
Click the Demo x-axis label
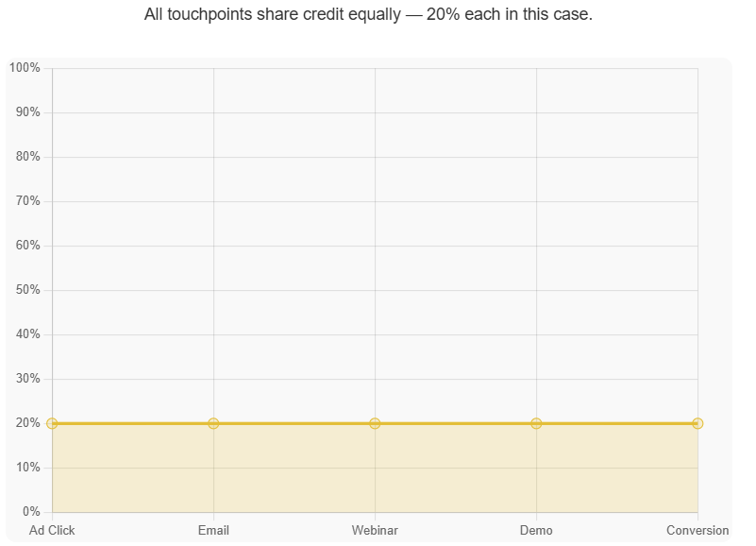[x=536, y=531]
